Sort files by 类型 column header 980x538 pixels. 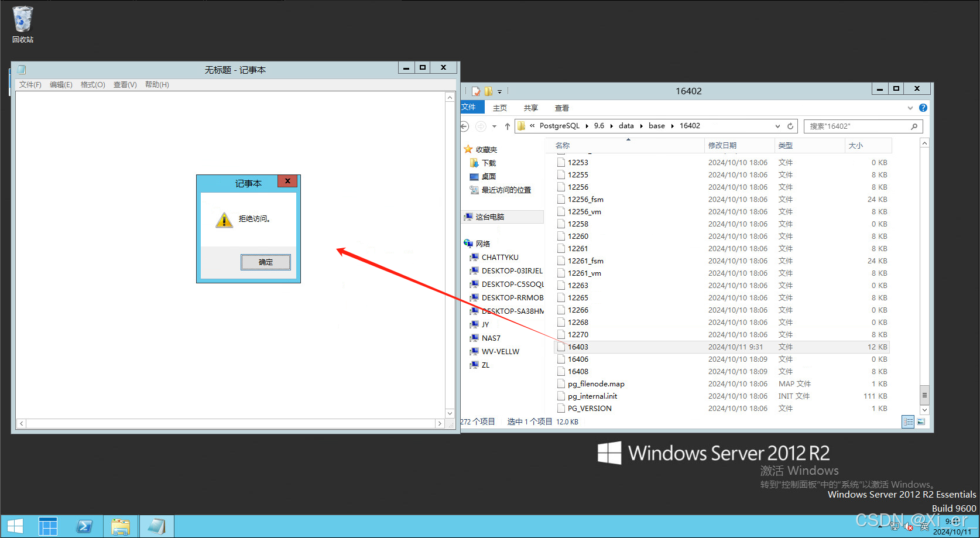(x=810, y=145)
